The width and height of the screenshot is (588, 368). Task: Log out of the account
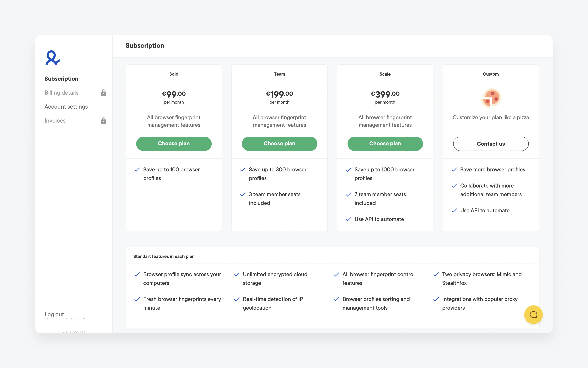pos(54,314)
